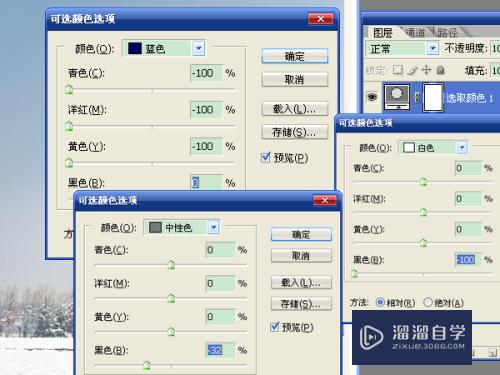The width and height of the screenshot is (500, 375).
Task: Click 取消 in the 蓝色 dialog
Action: [x=295, y=80]
